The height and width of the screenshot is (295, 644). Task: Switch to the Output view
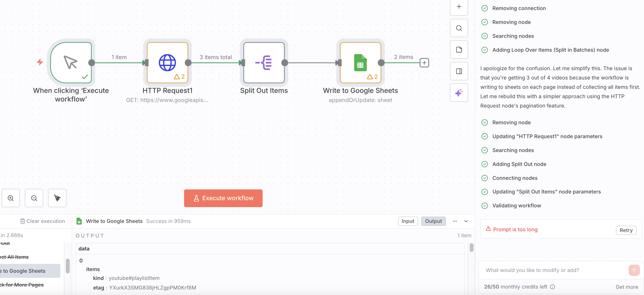(433, 221)
